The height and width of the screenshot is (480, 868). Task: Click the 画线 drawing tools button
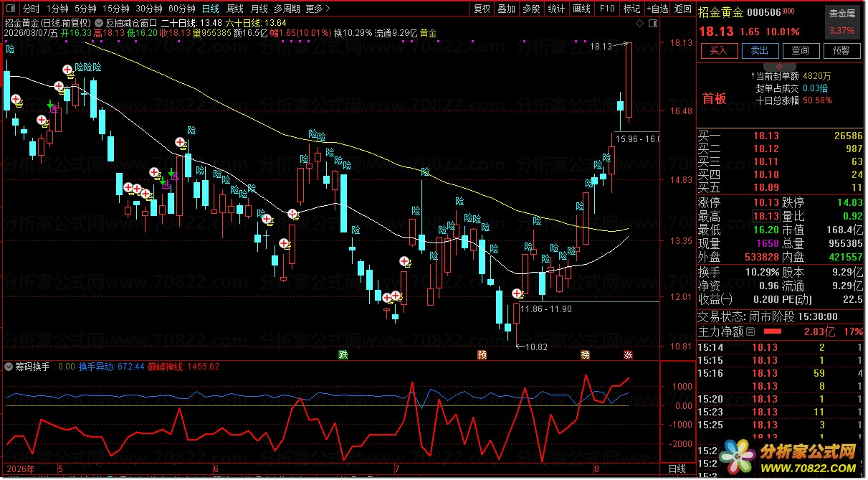click(x=581, y=9)
